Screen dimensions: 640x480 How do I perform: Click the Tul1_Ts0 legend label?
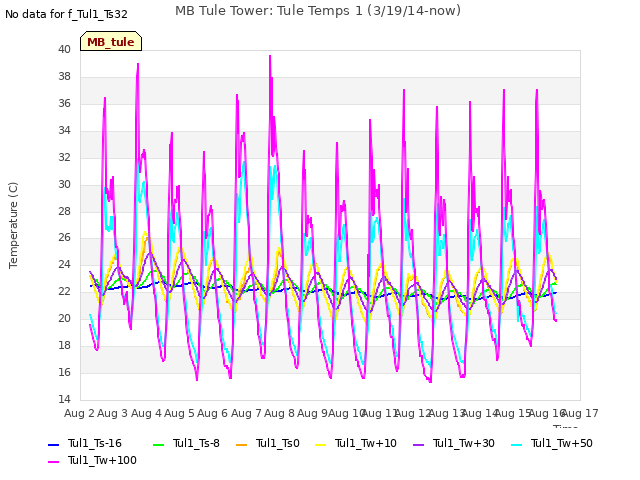pos(278,443)
